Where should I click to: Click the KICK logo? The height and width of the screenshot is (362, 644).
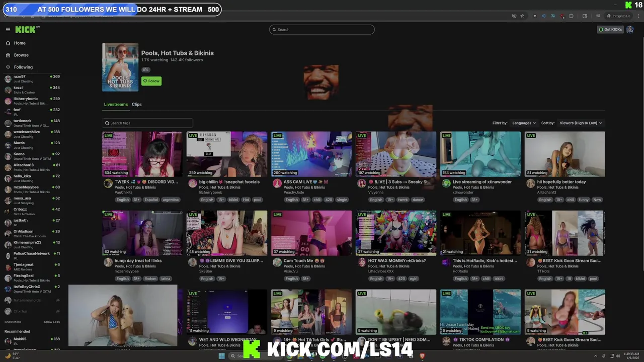tap(25, 29)
